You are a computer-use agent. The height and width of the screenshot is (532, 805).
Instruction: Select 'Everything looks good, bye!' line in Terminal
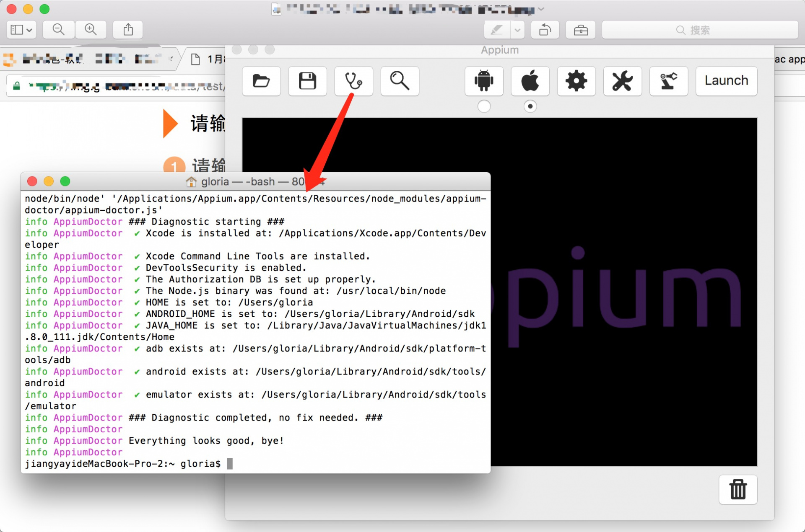click(x=206, y=441)
